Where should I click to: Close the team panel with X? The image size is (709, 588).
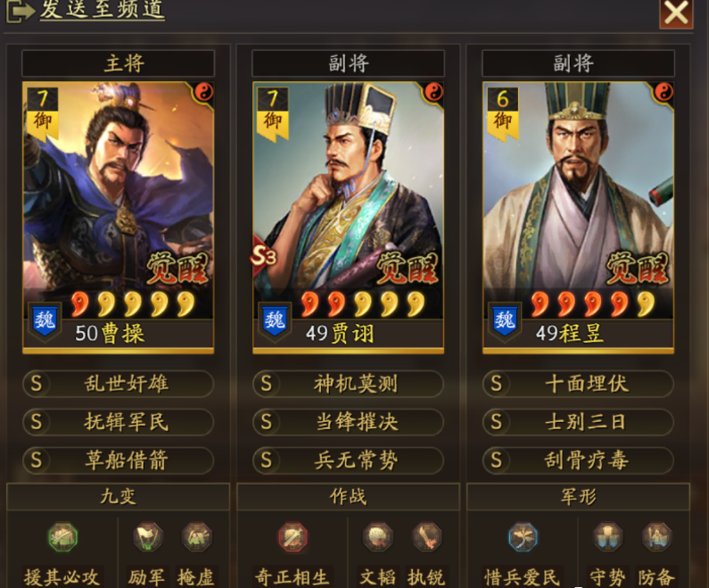click(676, 13)
